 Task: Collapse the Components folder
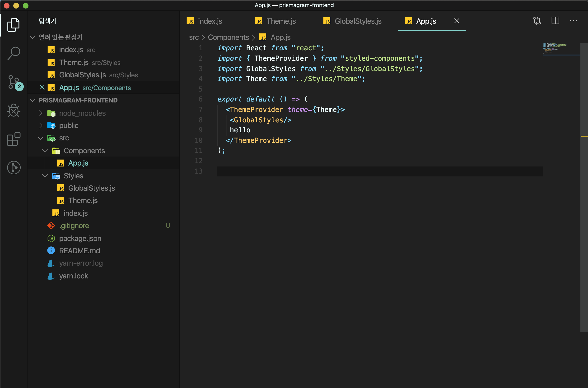[45, 151]
